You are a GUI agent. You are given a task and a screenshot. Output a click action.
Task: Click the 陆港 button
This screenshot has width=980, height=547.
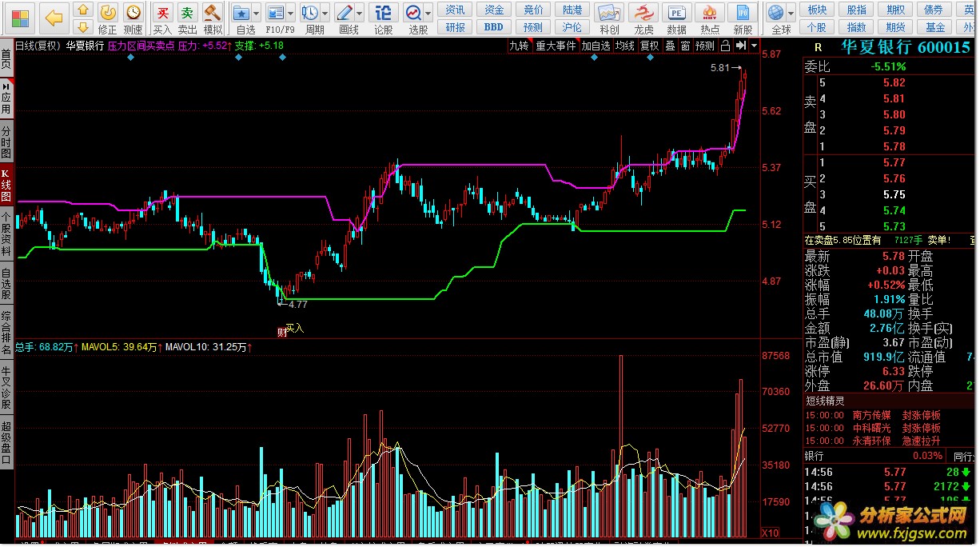[572, 10]
